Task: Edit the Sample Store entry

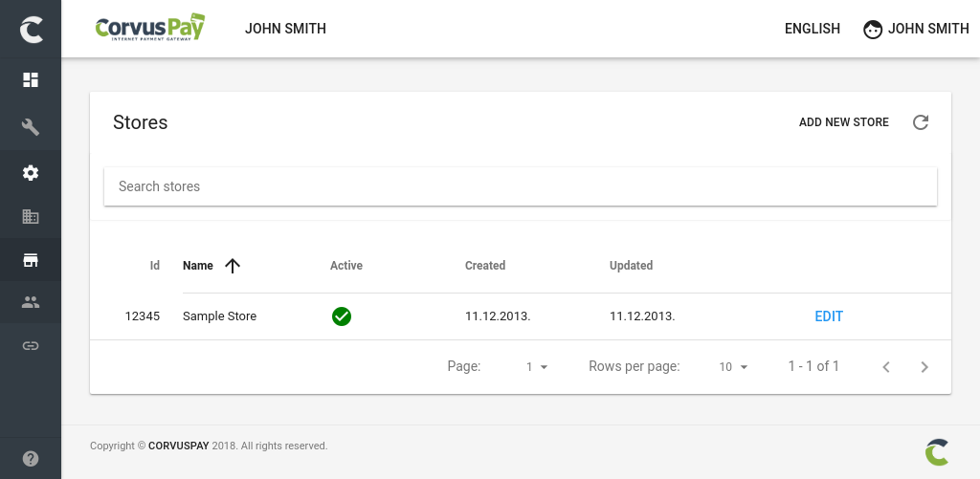Action: coord(829,316)
